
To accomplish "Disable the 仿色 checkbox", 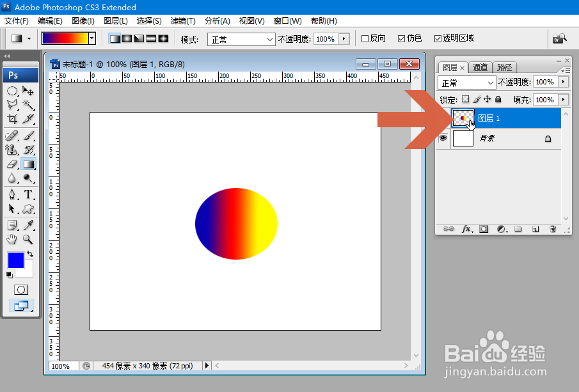I will pyautogui.click(x=401, y=38).
